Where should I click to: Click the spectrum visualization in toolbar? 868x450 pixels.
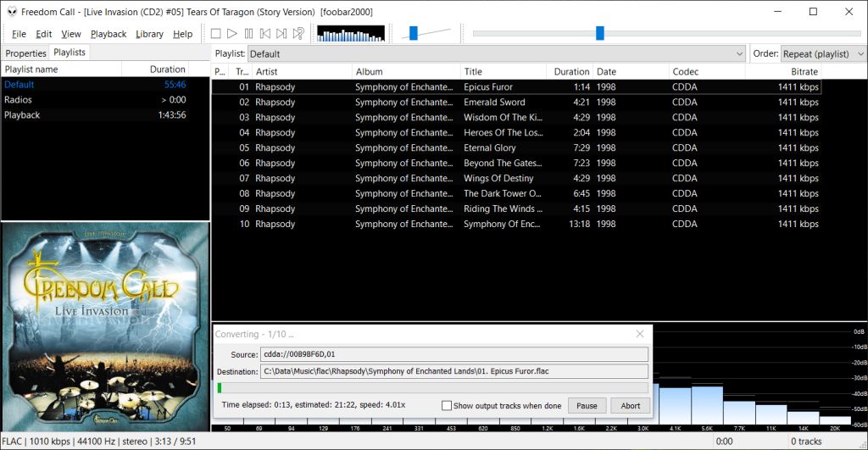tap(351, 34)
